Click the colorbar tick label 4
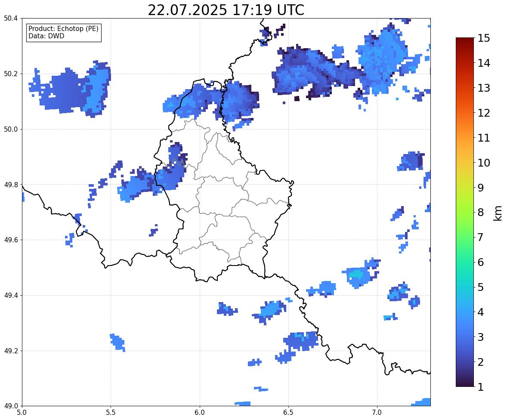Viewport: 507px width, 420px height. 480,312
